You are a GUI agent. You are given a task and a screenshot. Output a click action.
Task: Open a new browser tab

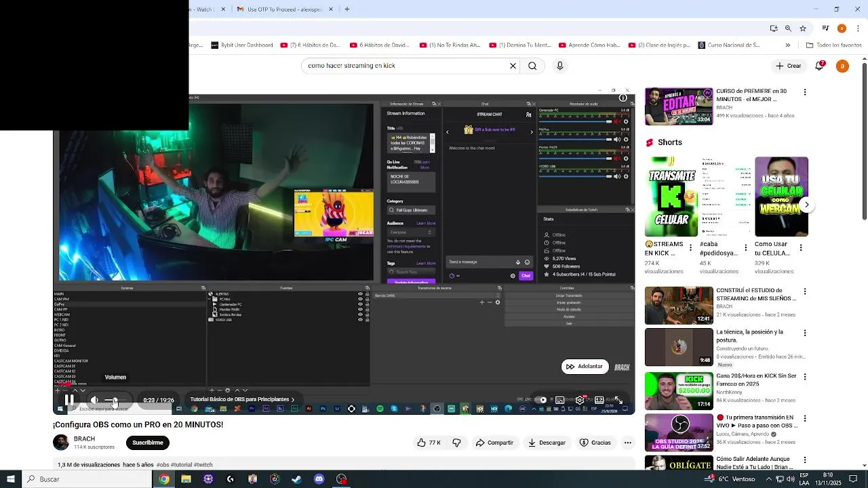click(x=347, y=9)
